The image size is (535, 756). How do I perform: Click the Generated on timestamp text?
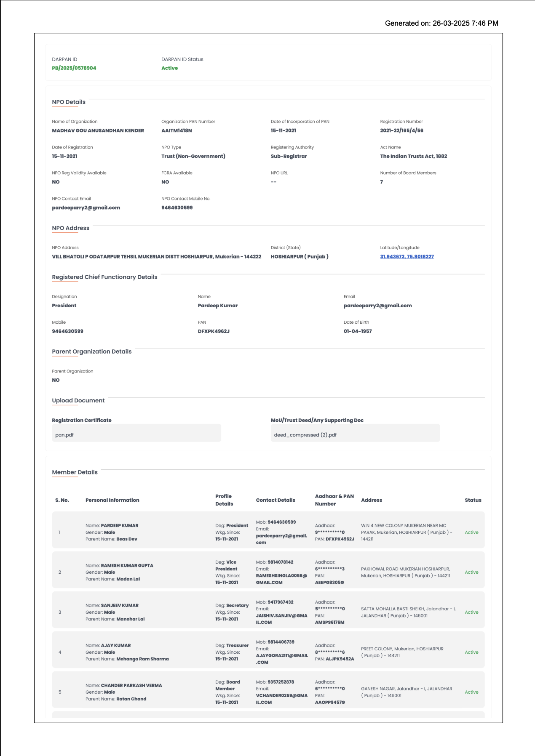click(441, 23)
